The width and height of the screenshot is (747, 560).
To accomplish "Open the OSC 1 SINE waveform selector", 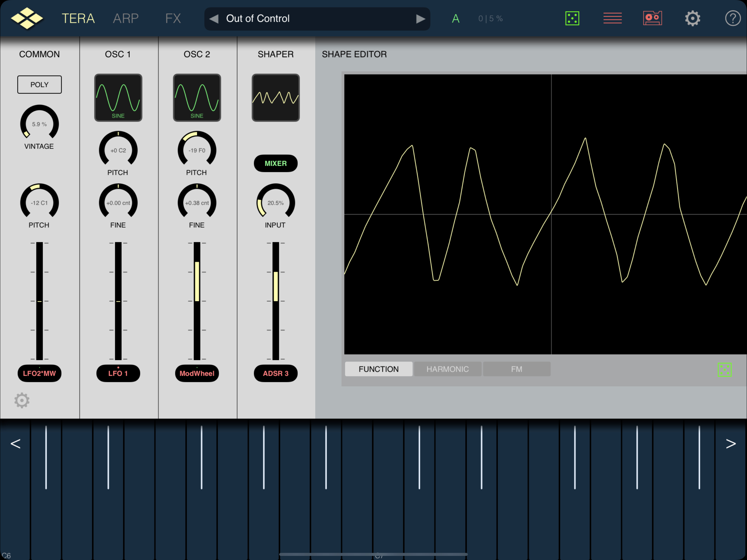I will [x=118, y=98].
